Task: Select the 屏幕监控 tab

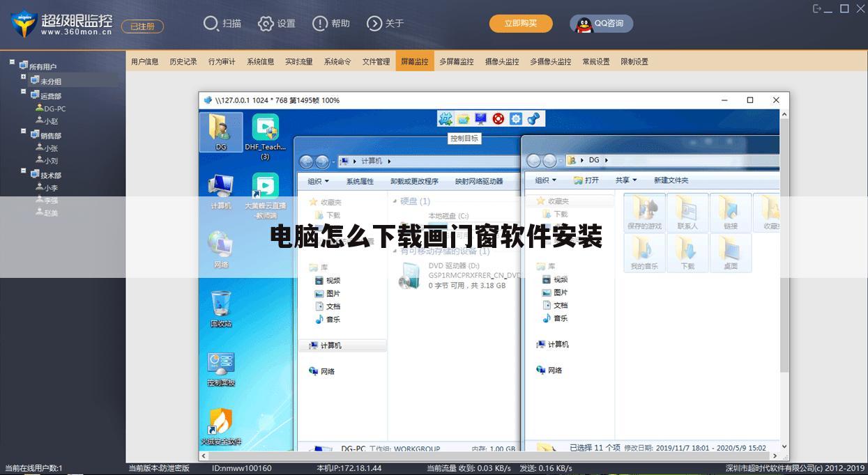Action: pyautogui.click(x=414, y=61)
